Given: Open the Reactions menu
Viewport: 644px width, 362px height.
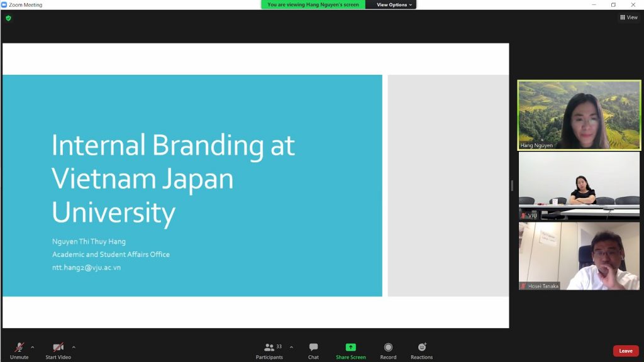Looking at the screenshot, I should [x=422, y=351].
